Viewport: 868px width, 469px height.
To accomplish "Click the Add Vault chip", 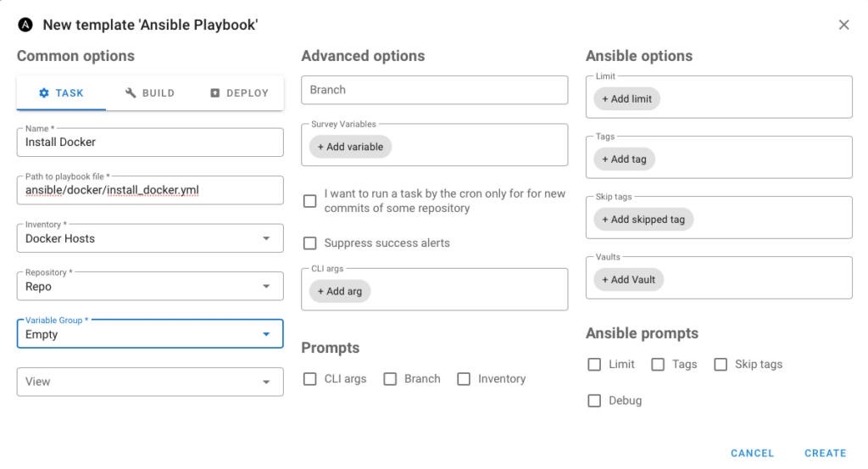I will click(628, 280).
